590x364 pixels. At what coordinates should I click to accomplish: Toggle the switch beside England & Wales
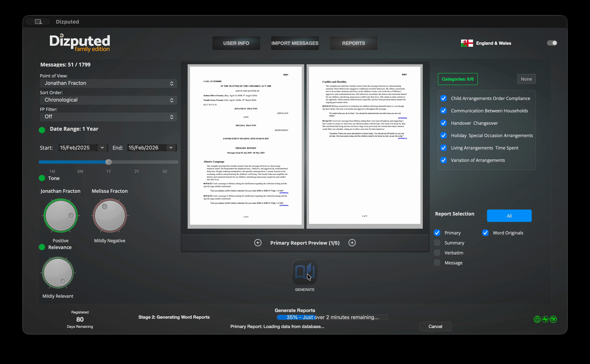[x=552, y=43]
